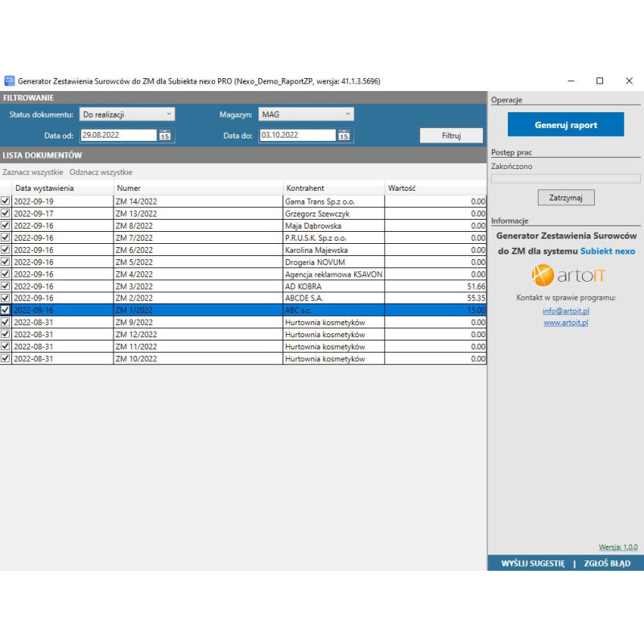Click the artoIT logo
Viewport: 644px width, 644px height.
click(564, 276)
